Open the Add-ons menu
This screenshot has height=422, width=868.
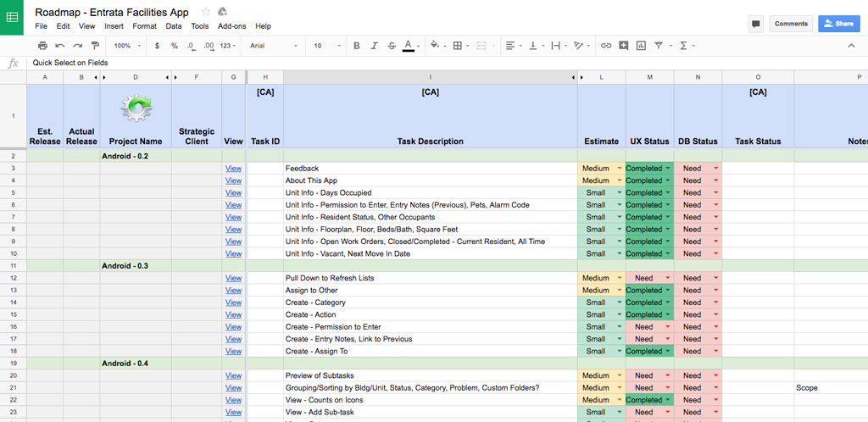(232, 26)
